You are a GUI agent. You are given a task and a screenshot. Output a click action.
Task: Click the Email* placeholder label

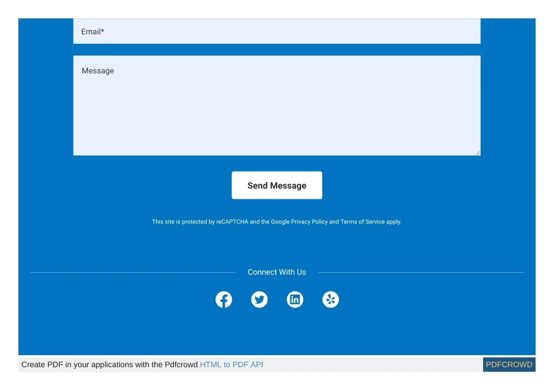[x=93, y=32]
